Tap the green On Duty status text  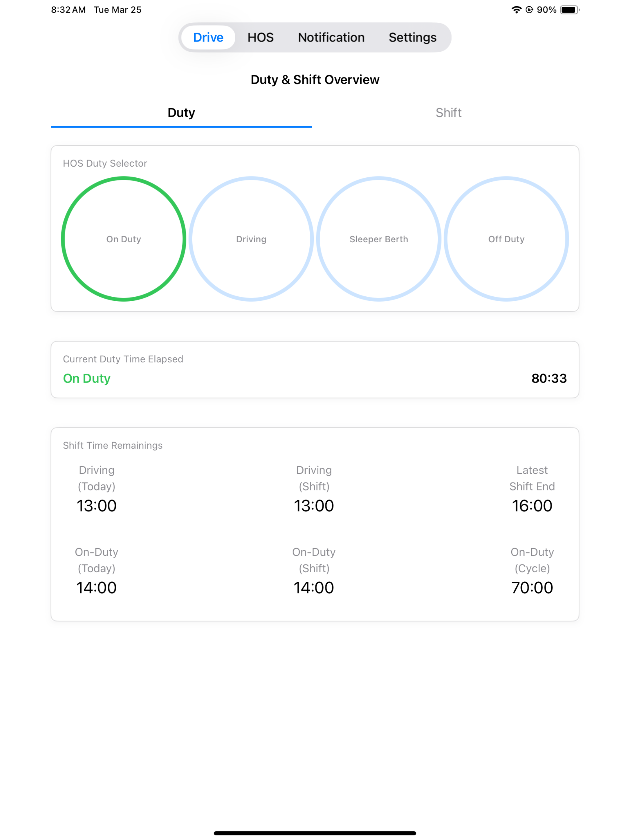coord(87,378)
